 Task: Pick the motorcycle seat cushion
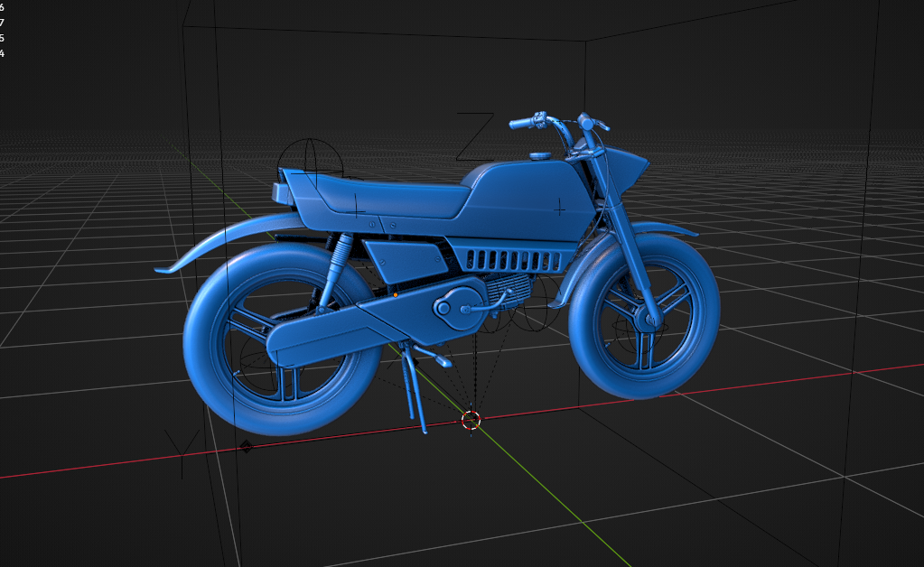(395, 197)
